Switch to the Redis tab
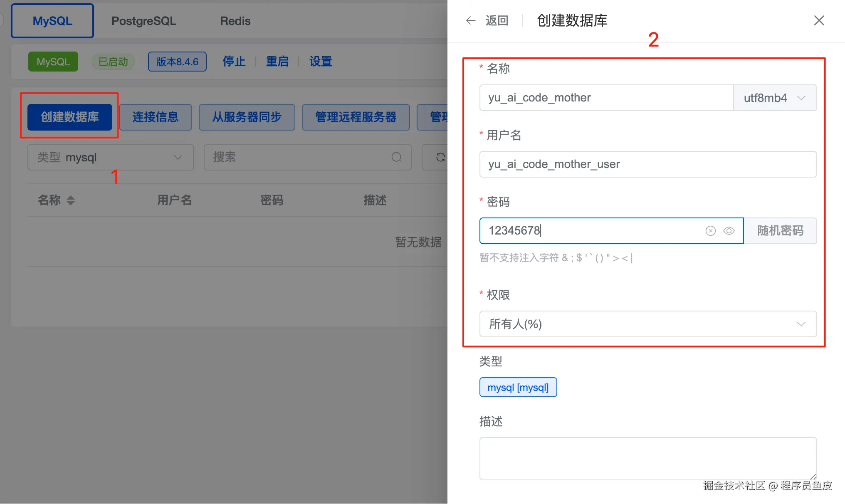845x504 pixels. pos(235,21)
